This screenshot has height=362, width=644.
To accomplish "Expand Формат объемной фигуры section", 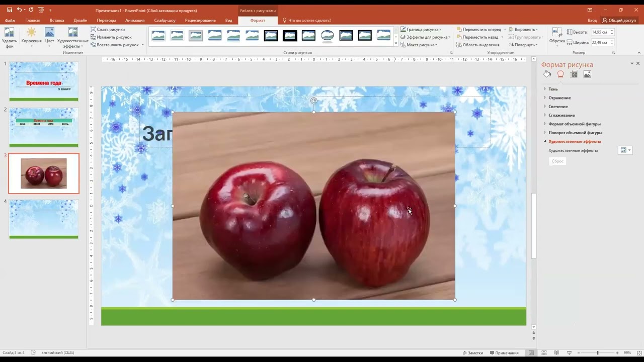I will [575, 124].
